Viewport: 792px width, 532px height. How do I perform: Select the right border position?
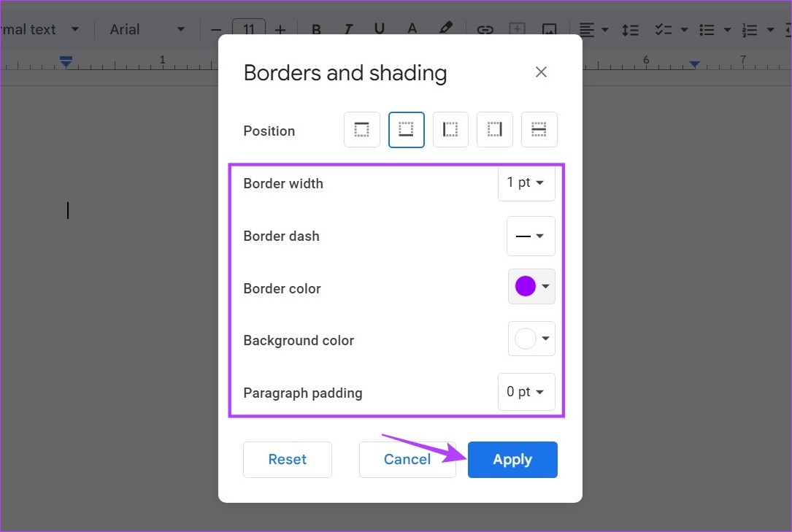tap(495, 130)
